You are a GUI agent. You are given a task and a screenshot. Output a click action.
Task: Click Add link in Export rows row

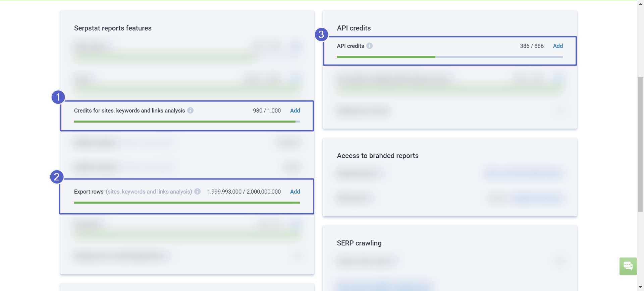[x=295, y=192]
